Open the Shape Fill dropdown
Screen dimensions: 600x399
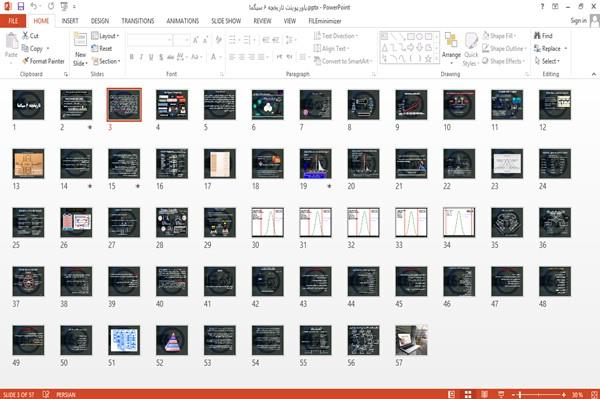pos(499,36)
